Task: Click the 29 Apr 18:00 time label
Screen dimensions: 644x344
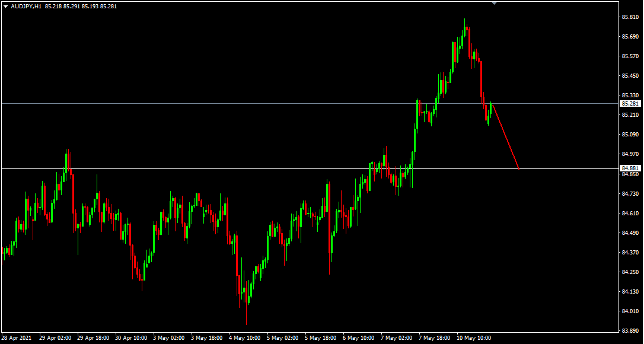Action: click(x=93, y=338)
